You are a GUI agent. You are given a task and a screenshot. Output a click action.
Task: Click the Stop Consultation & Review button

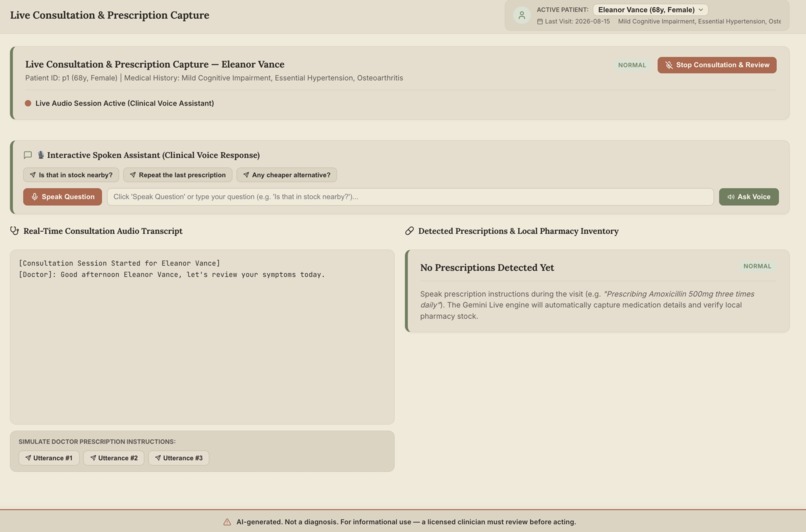(717, 65)
